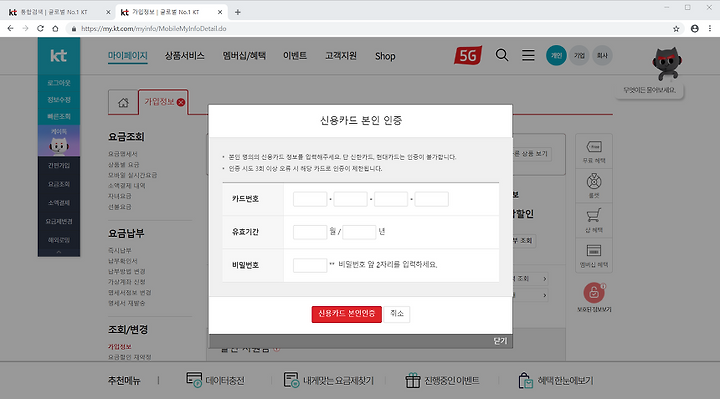Go back in browser
The image size is (720, 399).
(x=10, y=28)
